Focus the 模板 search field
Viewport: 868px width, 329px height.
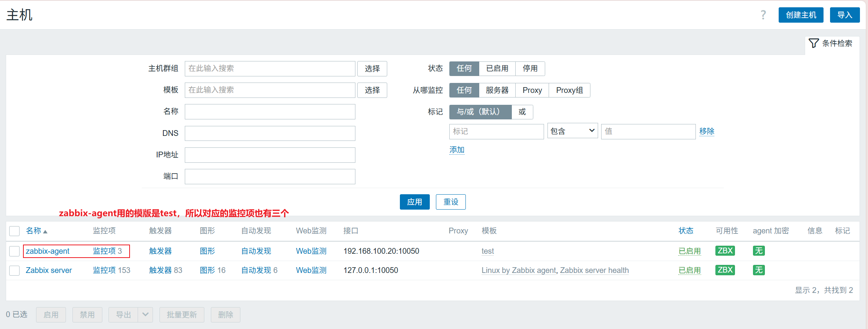point(270,90)
